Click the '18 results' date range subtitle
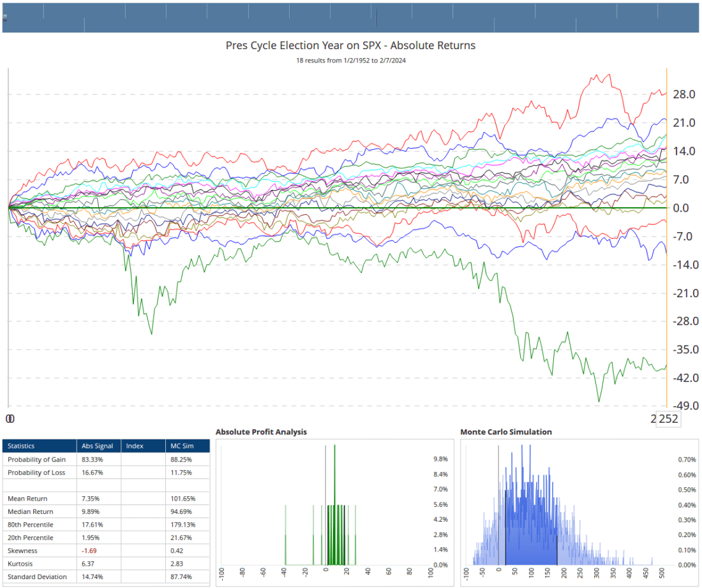 (350, 61)
